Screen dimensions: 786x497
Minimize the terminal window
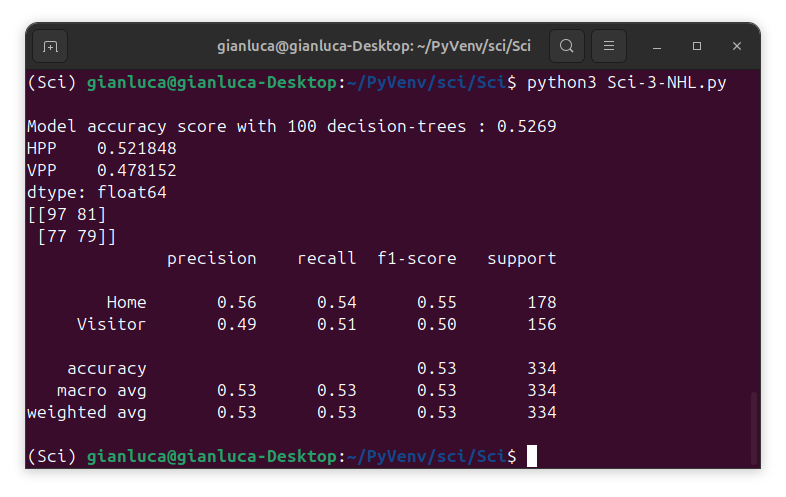[x=657, y=46]
